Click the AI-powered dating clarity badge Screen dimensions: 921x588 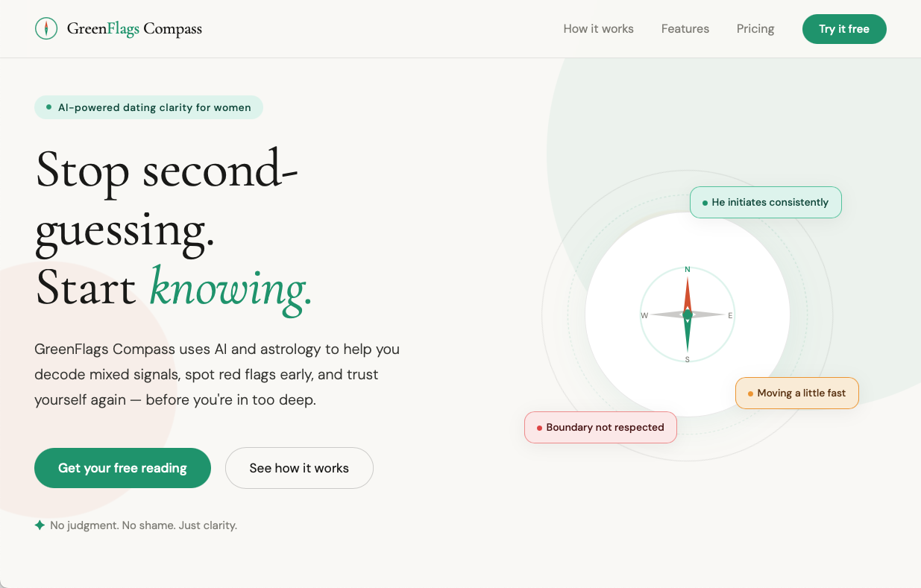[148, 107]
